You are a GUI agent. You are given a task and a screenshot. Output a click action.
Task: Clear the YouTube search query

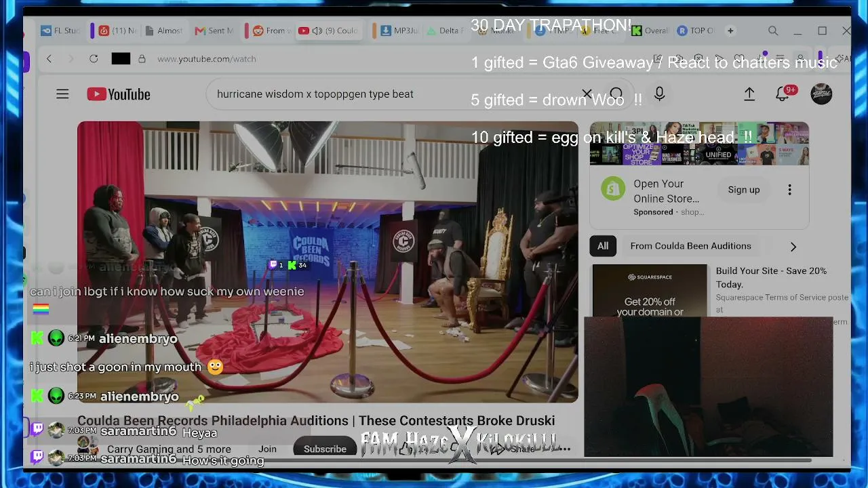587,94
